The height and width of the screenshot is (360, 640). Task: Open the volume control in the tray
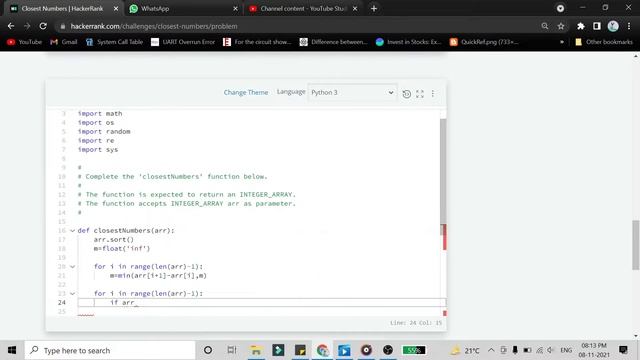[551, 350]
